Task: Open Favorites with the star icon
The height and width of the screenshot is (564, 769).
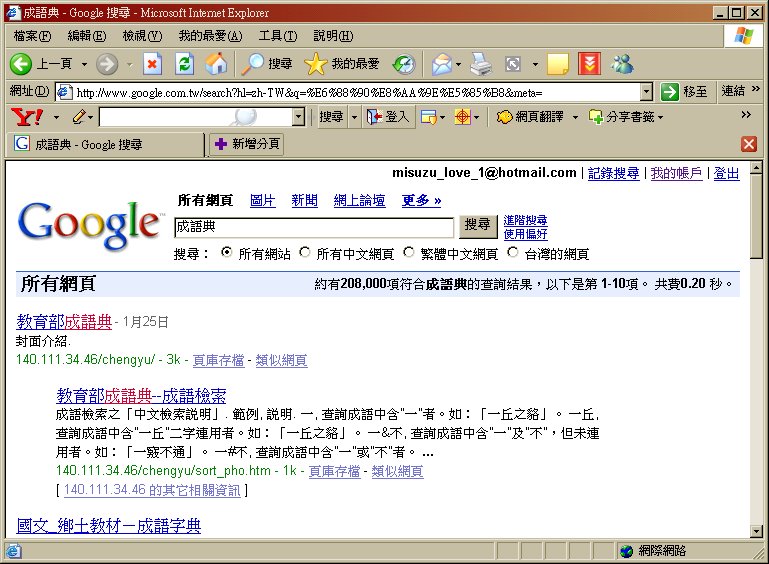Action: (342, 64)
